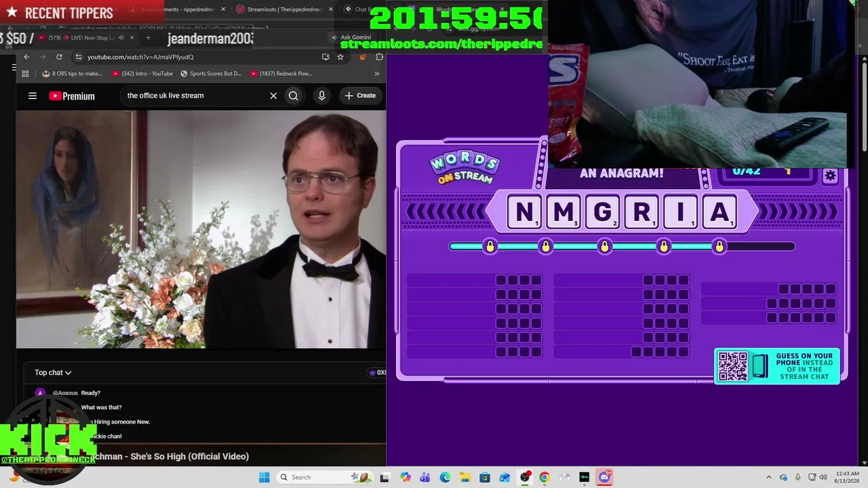Open clock and calendar at 11:43 AM
Screen dimensions: 868x488
[x=847, y=477]
